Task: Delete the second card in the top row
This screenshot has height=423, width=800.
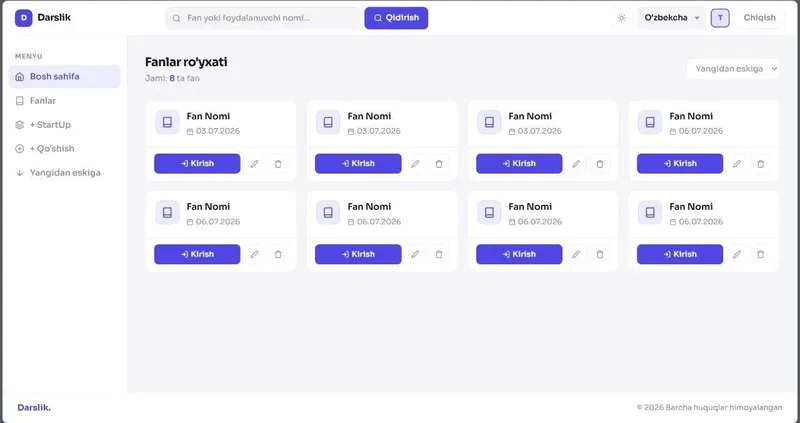Action: point(439,164)
